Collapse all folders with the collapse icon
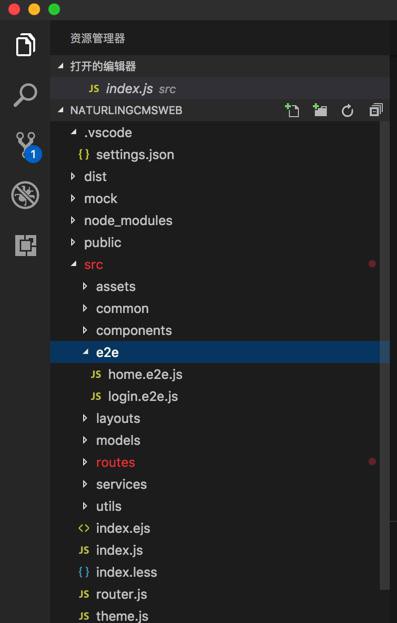This screenshot has width=397, height=623. (376, 110)
